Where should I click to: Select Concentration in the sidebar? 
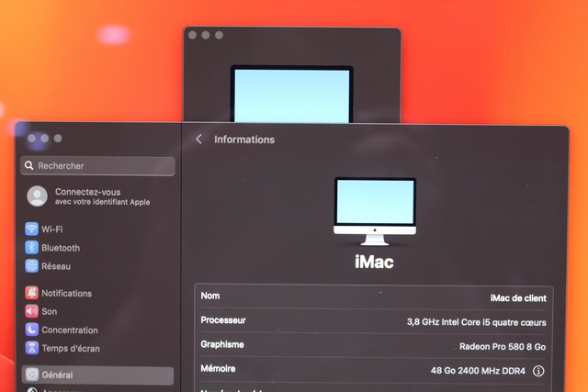click(x=97, y=330)
